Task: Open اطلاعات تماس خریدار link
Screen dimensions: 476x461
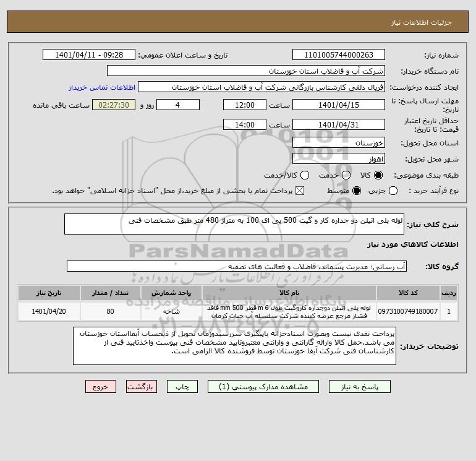Action: pos(102,87)
